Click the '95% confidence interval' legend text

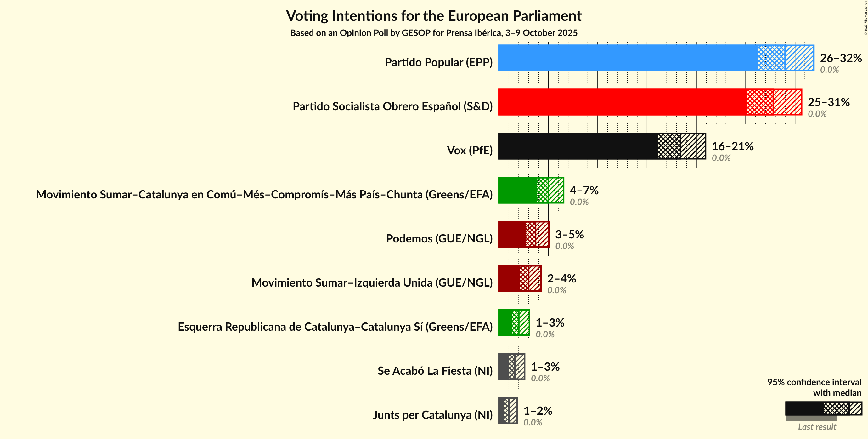(814, 382)
